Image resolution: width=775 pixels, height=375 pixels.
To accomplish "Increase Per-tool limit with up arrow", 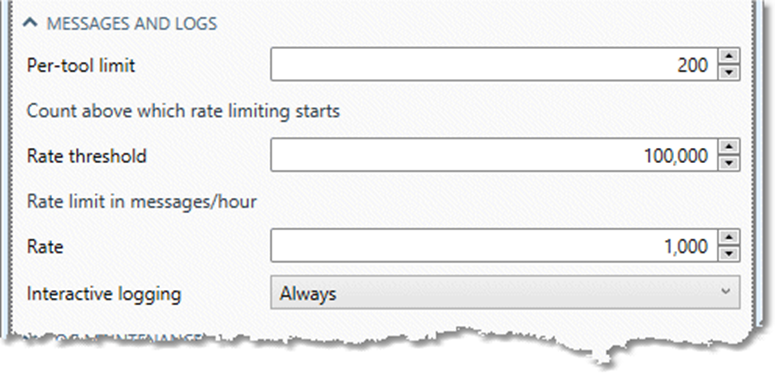I will tap(729, 56).
